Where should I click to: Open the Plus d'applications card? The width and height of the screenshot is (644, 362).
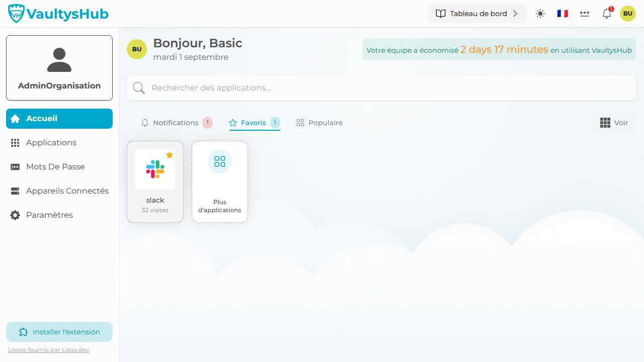coord(220,182)
